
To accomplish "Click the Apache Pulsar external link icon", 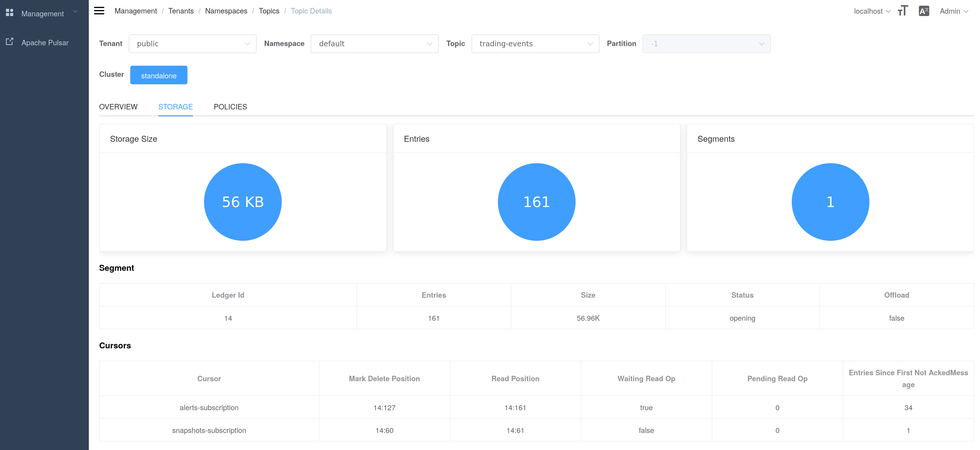I will (x=10, y=42).
